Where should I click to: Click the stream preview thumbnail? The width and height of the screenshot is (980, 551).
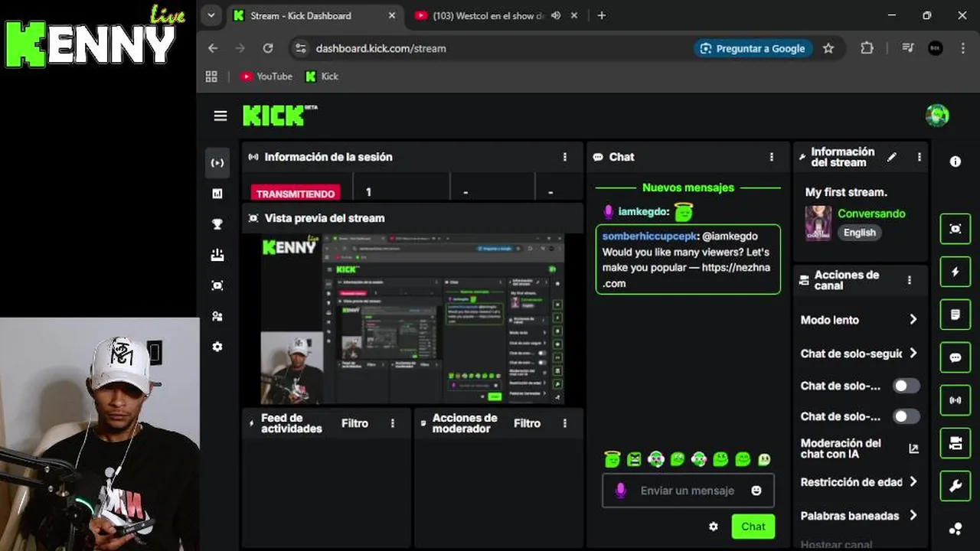pos(413,319)
